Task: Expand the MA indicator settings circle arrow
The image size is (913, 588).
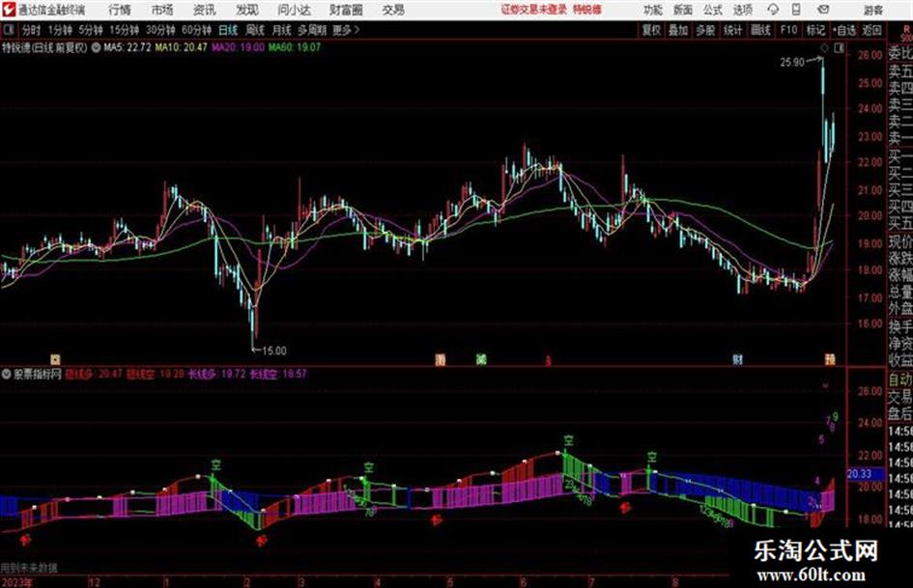Action: (96, 47)
